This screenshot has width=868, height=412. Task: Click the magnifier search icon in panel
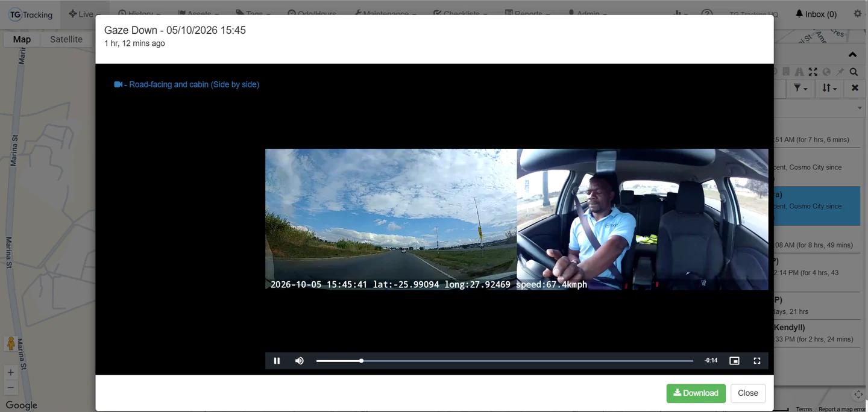point(854,72)
